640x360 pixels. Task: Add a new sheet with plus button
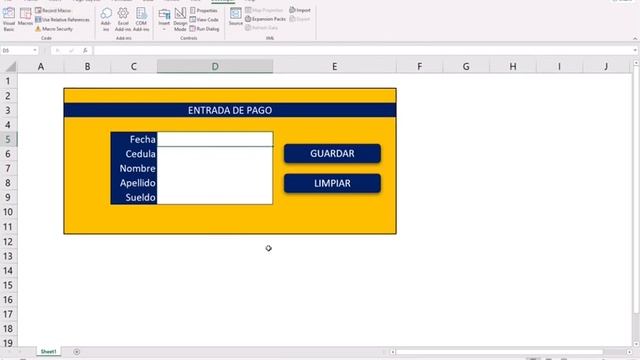point(76,351)
